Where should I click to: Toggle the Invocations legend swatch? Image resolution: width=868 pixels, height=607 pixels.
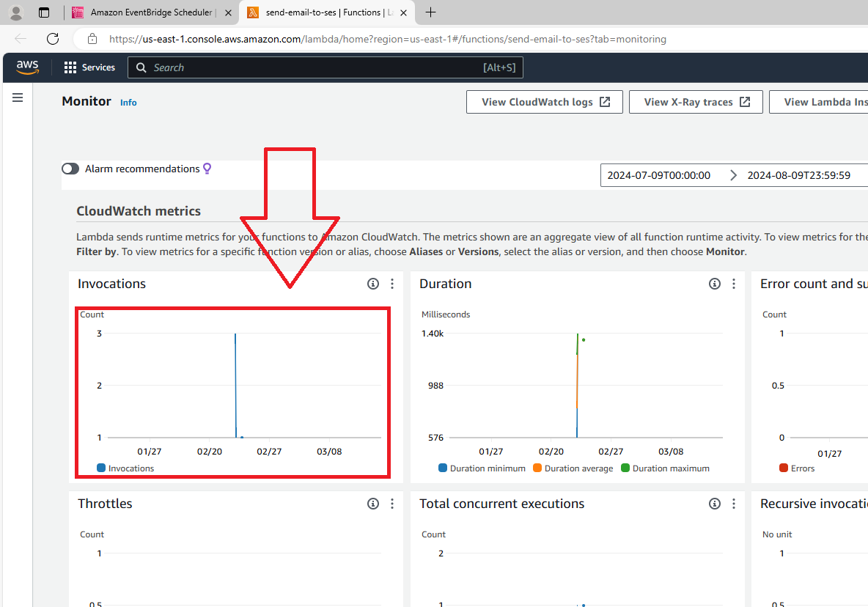(x=100, y=468)
